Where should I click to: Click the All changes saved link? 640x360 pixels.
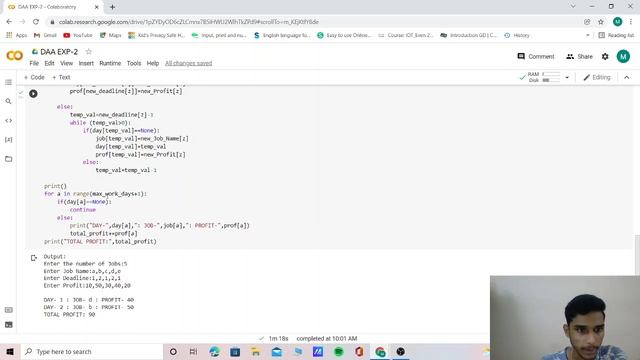click(189, 63)
